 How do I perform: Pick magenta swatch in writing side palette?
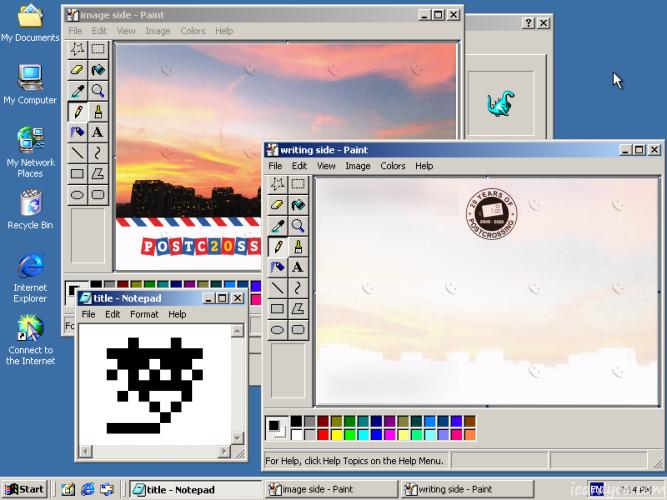click(x=390, y=434)
